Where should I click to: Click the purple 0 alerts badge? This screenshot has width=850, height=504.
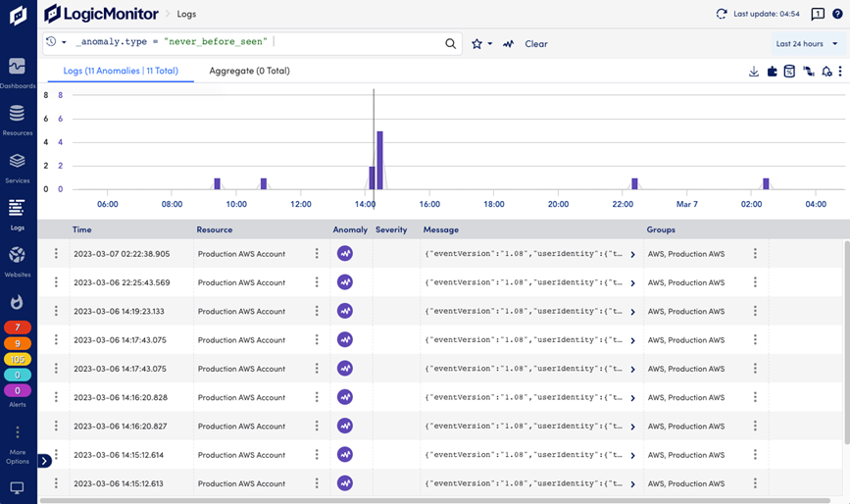[x=18, y=390]
